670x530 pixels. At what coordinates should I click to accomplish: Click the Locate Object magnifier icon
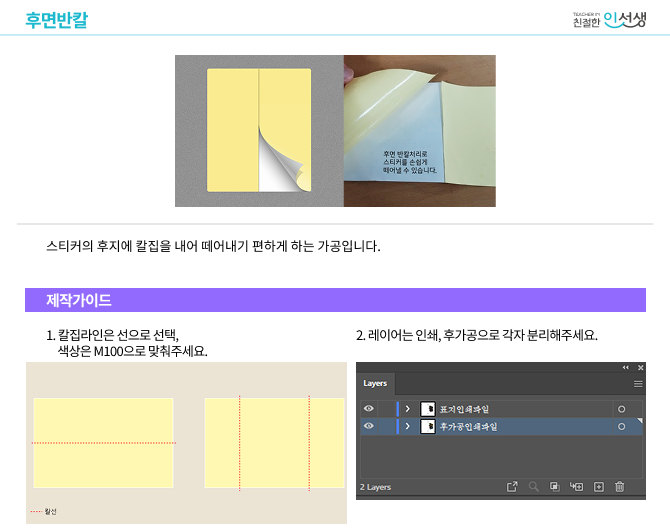pyautogui.click(x=534, y=486)
